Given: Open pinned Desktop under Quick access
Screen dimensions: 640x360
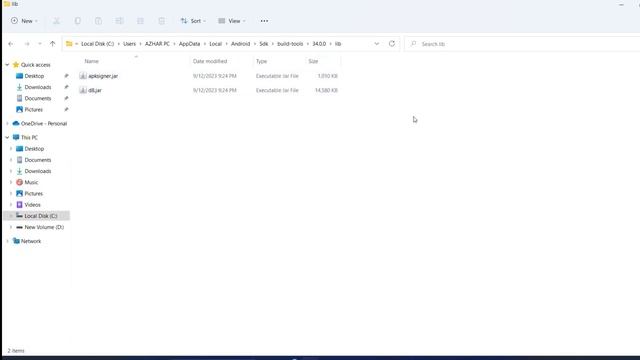Looking at the screenshot, I should 34,76.
